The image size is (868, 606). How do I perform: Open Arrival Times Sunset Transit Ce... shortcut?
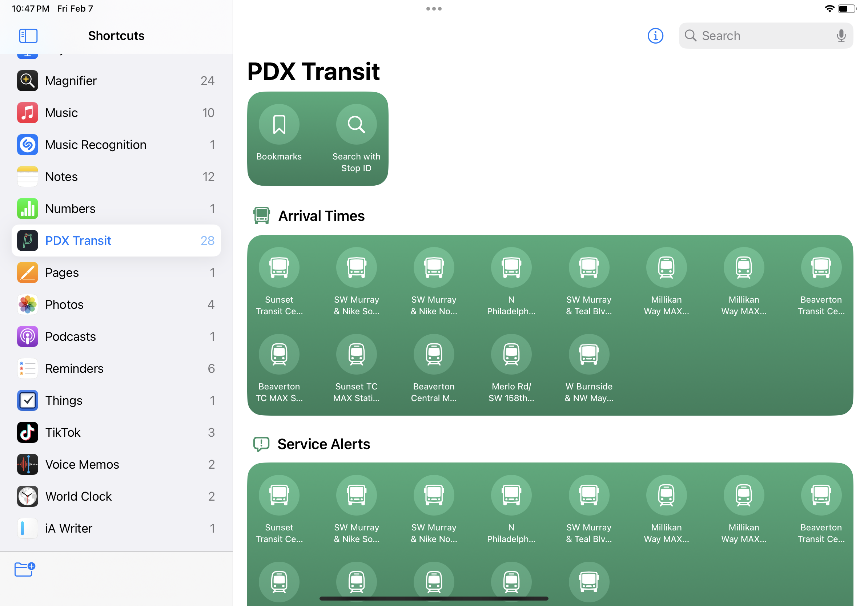click(279, 282)
